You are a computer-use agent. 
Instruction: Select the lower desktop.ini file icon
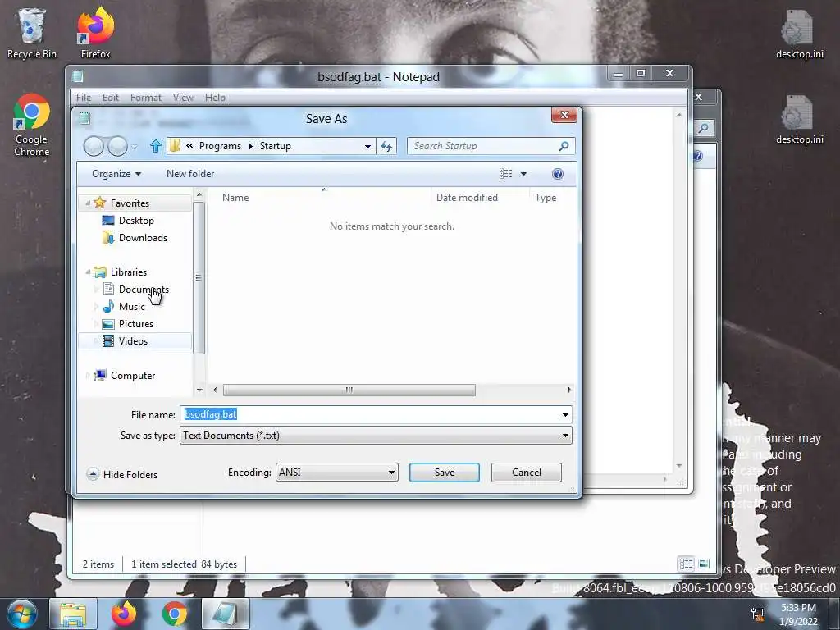click(799, 119)
